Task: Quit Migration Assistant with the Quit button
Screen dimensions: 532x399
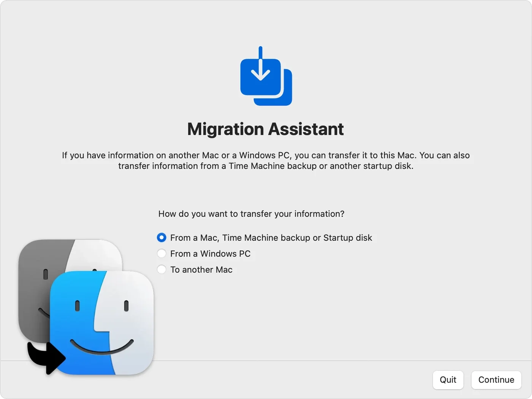Action: pos(448,380)
